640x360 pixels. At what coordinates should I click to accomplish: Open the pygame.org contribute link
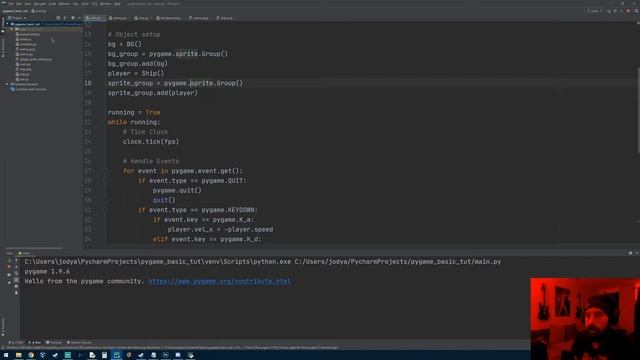(x=220, y=281)
